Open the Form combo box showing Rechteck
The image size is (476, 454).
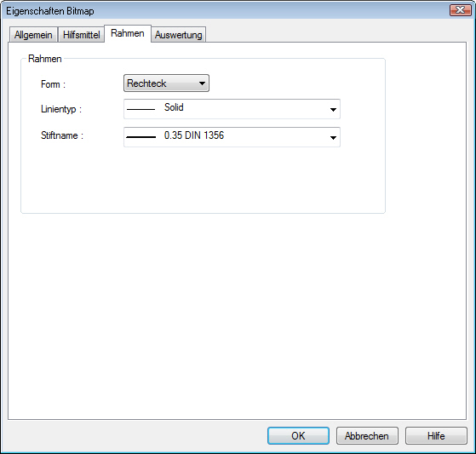point(166,83)
